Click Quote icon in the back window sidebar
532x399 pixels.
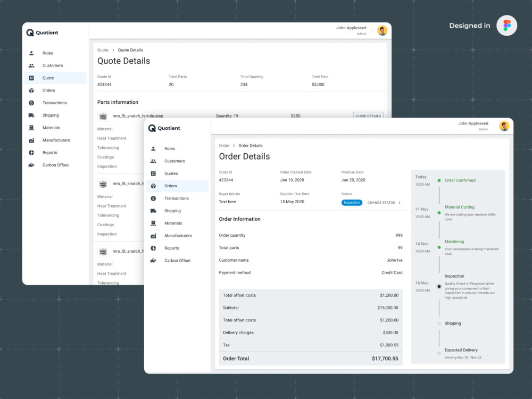tap(31, 78)
